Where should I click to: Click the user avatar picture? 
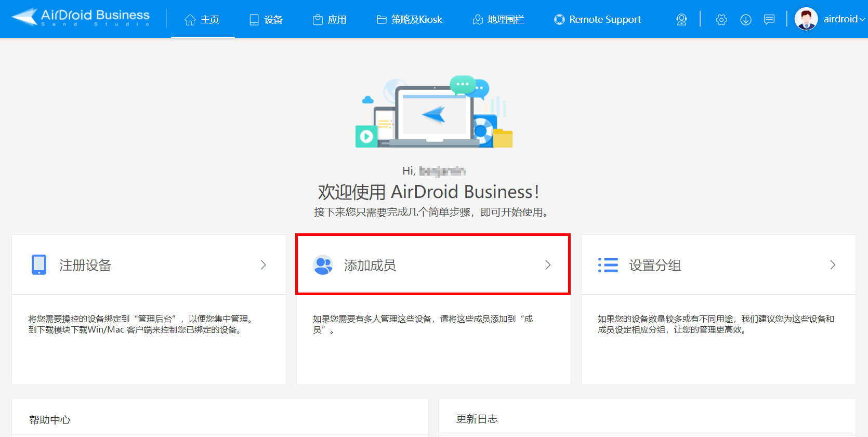coord(806,19)
